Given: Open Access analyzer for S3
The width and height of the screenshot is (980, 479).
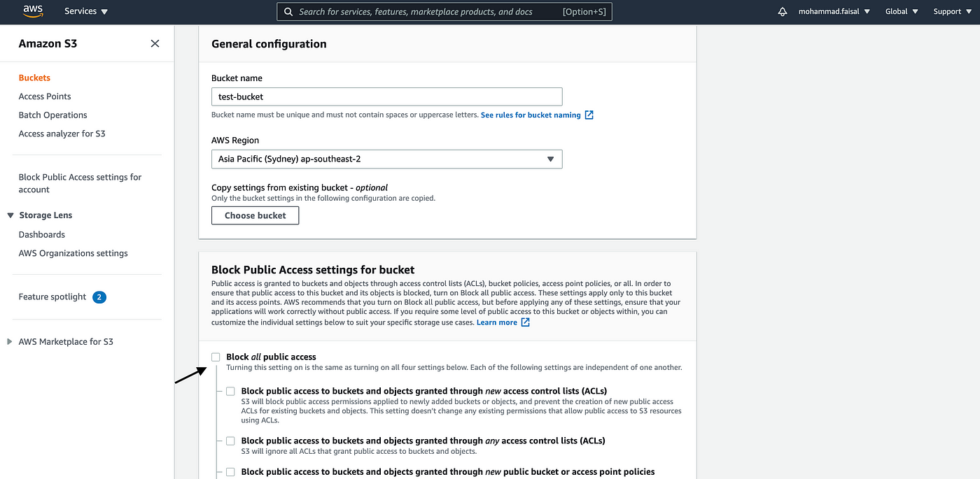Looking at the screenshot, I should pyautogui.click(x=62, y=134).
